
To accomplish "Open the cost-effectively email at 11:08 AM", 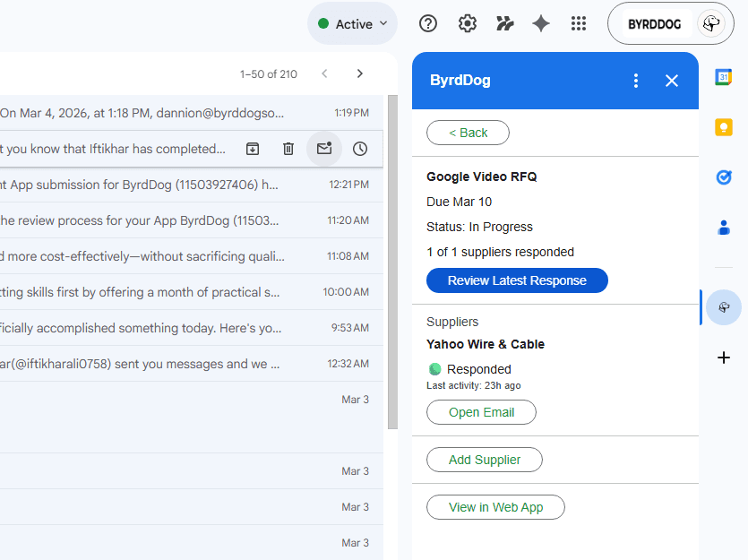I will tap(191, 256).
